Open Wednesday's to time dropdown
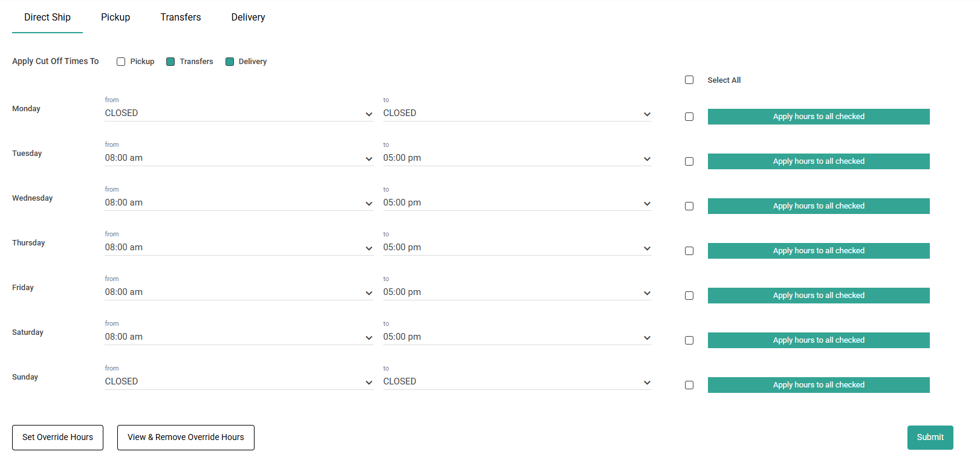 (517, 202)
